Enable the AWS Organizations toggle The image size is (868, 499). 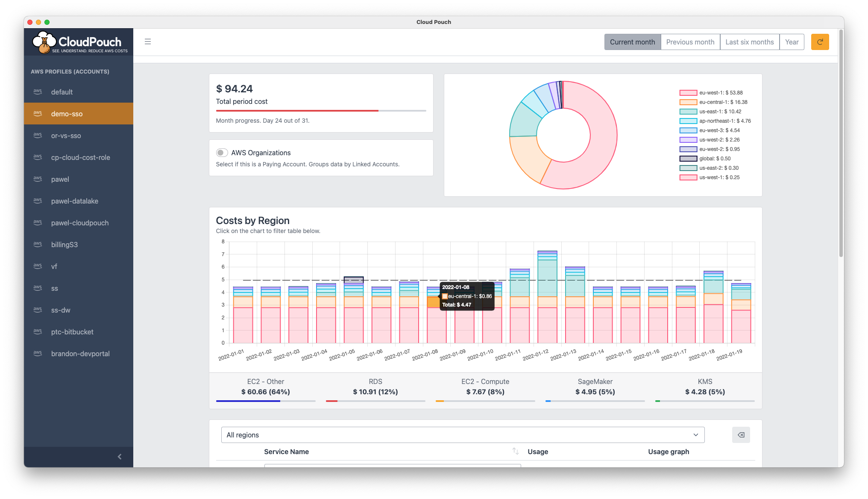222,153
